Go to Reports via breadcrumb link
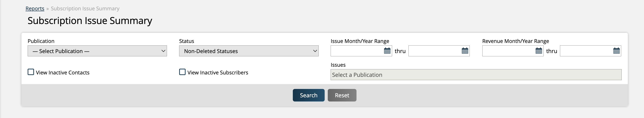644x118 pixels. click(35, 8)
